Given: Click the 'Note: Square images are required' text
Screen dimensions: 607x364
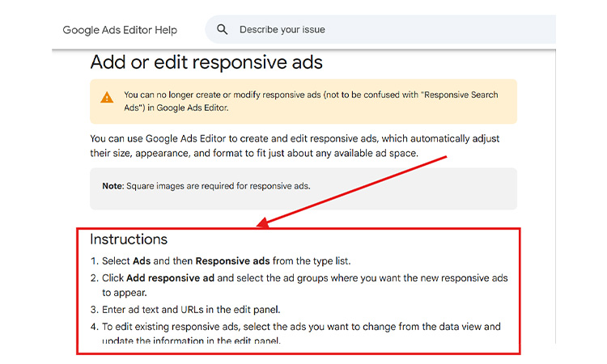Looking at the screenshot, I should (x=206, y=186).
